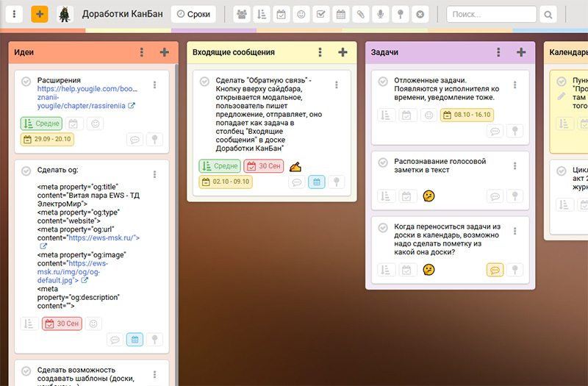This screenshot has width=588, height=386.
Task: Click the orange plus add button
Action: click(40, 14)
